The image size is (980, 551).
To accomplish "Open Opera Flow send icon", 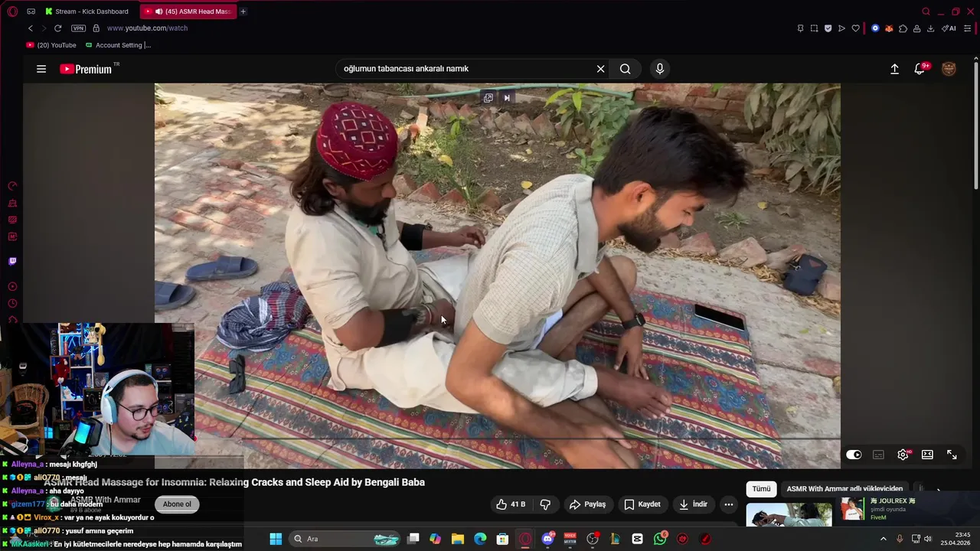I will click(841, 28).
